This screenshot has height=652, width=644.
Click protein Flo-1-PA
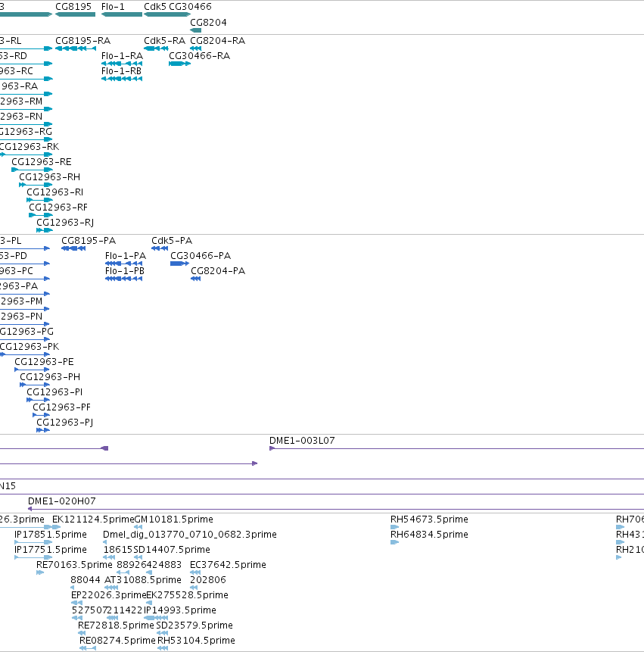click(124, 264)
